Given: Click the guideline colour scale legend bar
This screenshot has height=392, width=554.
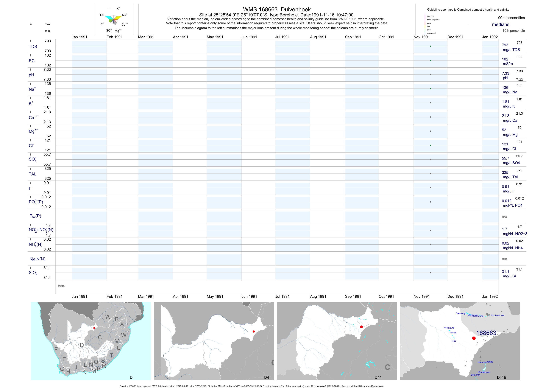Looking at the screenshot, I should 425,25.
